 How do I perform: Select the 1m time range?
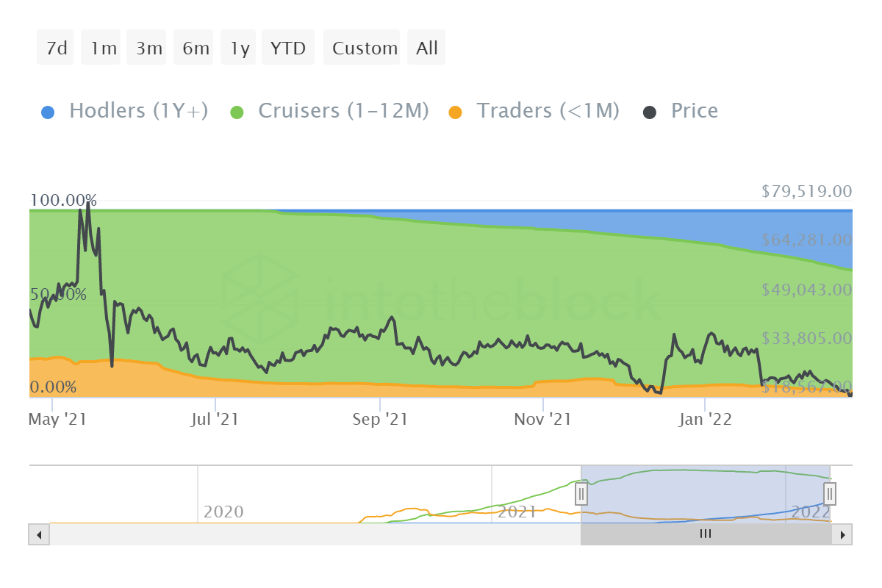101,47
